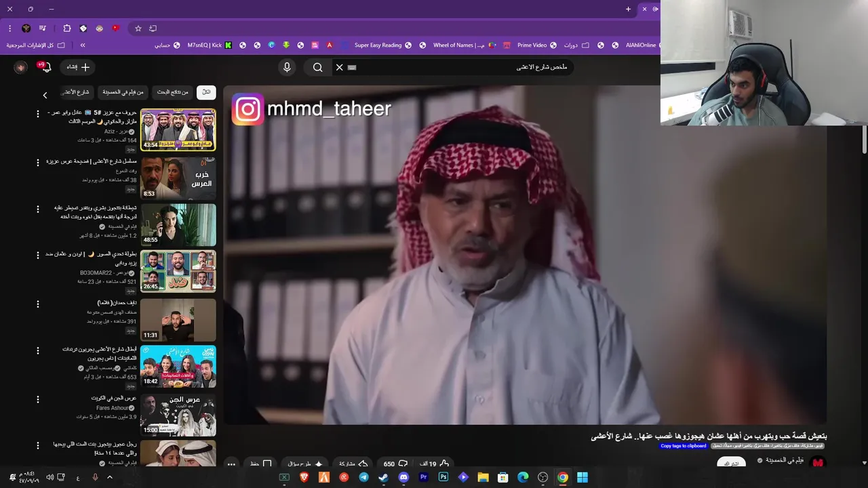Open the media control playlist icon in toolbar
This screenshot has width=868, height=488.
(43, 28)
